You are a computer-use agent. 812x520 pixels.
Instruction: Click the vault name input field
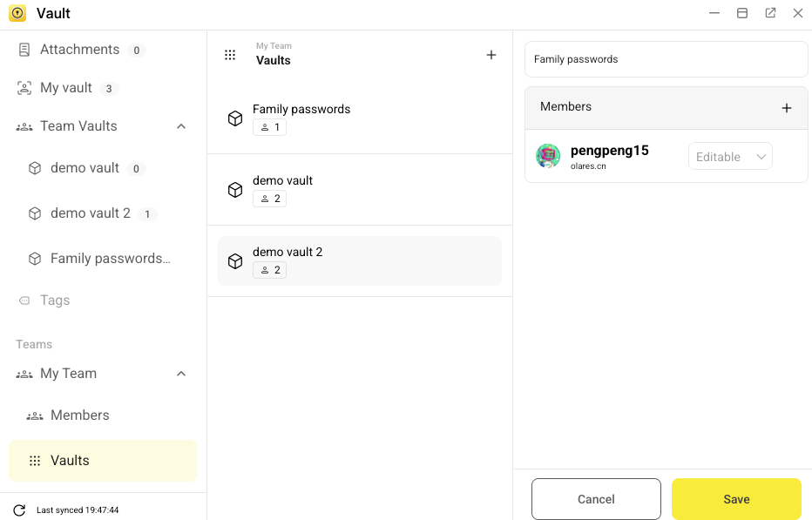click(x=666, y=59)
